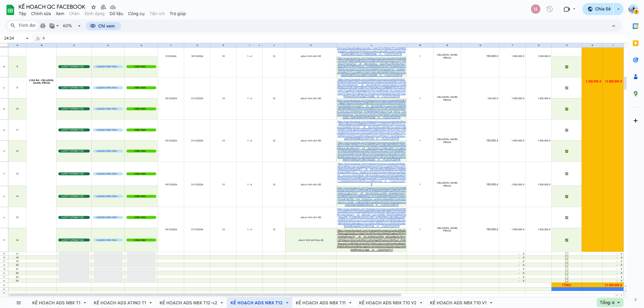Open the print dialog icon
Viewport: 644px width, 308px height.
(43, 26)
